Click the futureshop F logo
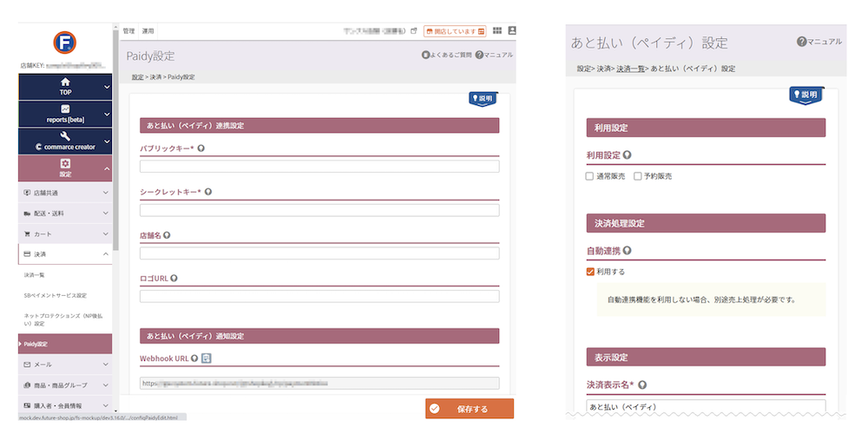 [65, 43]
